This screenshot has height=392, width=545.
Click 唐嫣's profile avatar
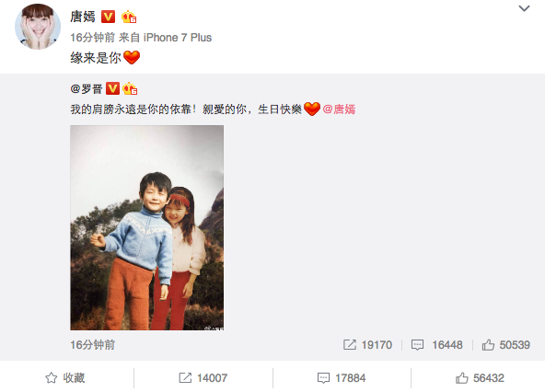[x=38, y=27]
